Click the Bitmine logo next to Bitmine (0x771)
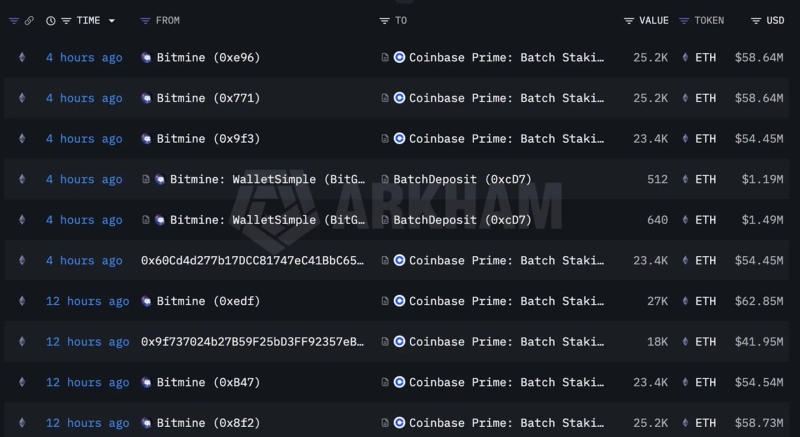 147,98
